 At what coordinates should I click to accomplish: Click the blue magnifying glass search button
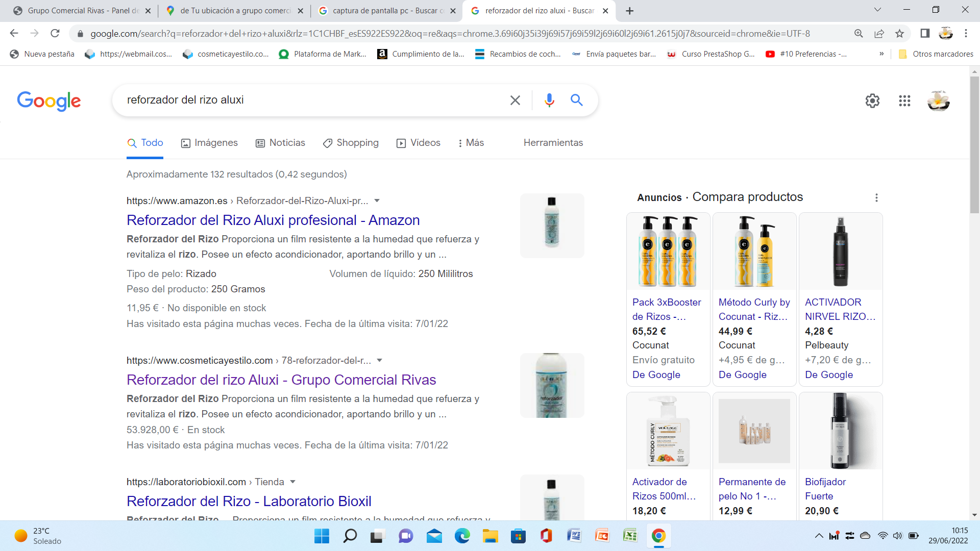(x=577, y=100)
